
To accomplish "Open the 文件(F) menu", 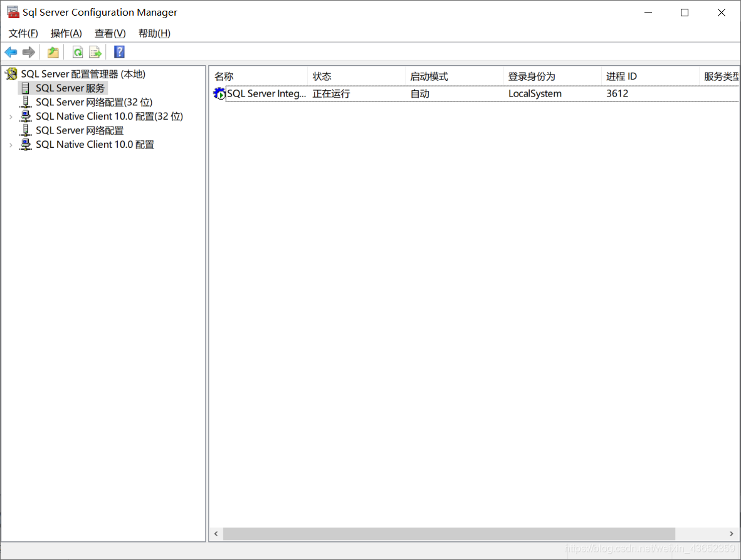I will click(x=23, y=34).
